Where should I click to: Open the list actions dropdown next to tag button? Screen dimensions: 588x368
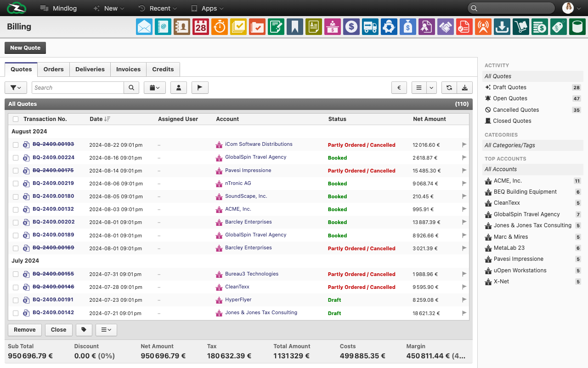coord(106,330)
